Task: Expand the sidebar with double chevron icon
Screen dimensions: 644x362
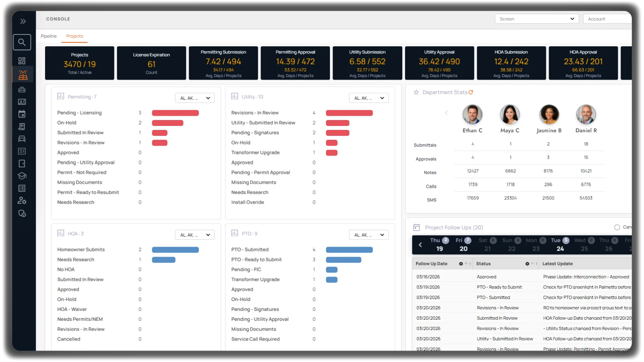Action: (x=23, y=21)
